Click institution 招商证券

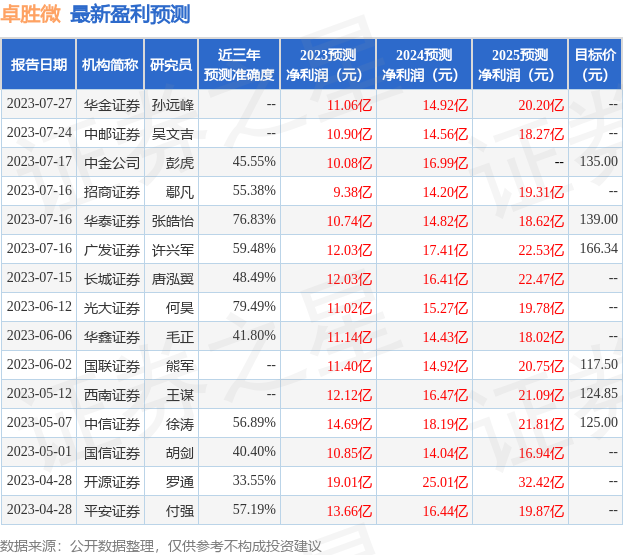pyautogui.click(x=112, y=192)
